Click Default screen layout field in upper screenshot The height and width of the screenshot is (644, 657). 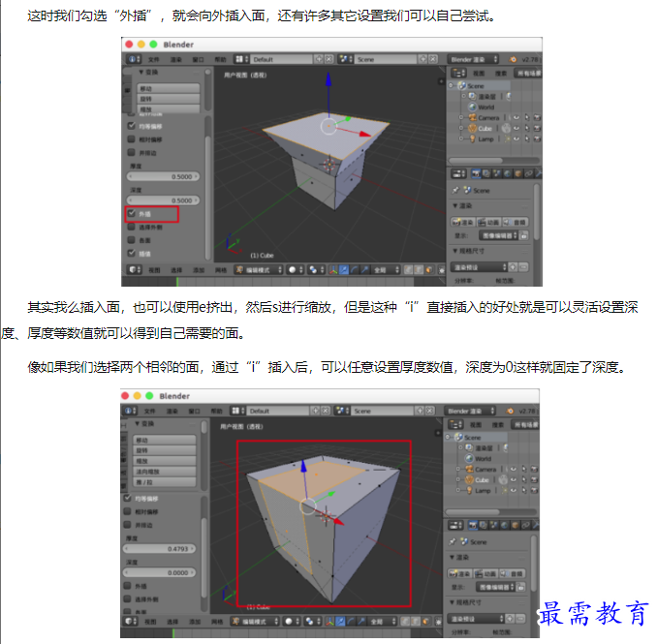tap(282, 59)
